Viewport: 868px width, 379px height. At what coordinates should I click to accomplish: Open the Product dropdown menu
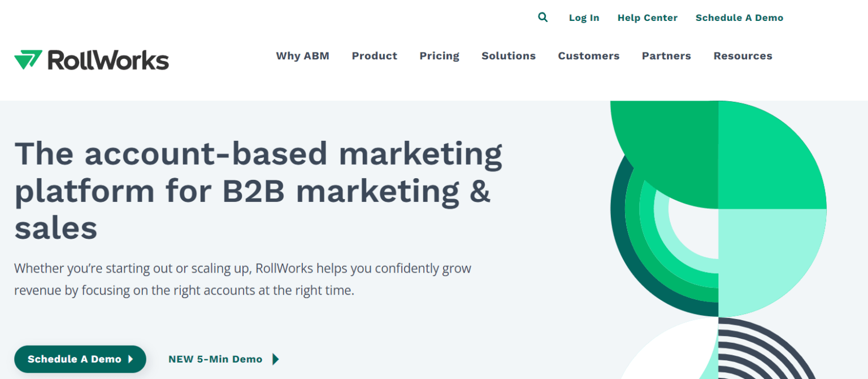tap(374, 55)
